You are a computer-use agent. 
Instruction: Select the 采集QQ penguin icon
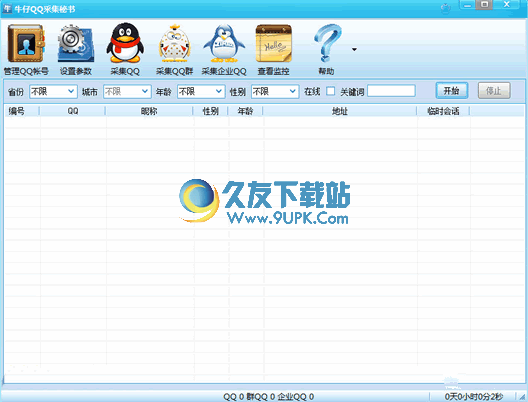point(125,43)
